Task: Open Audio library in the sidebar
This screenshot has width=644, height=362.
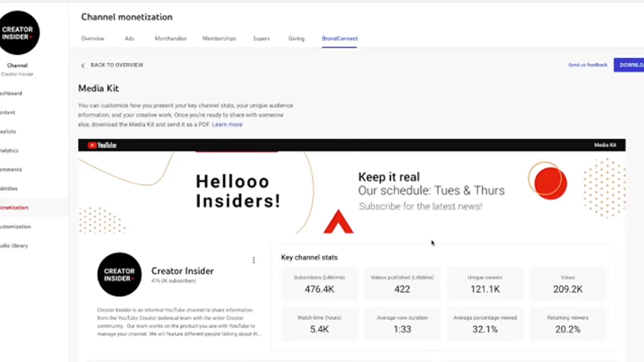Action: 14,246
